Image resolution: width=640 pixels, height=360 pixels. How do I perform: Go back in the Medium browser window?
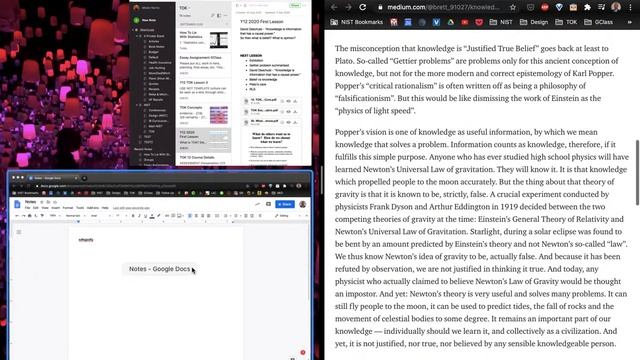334,7
